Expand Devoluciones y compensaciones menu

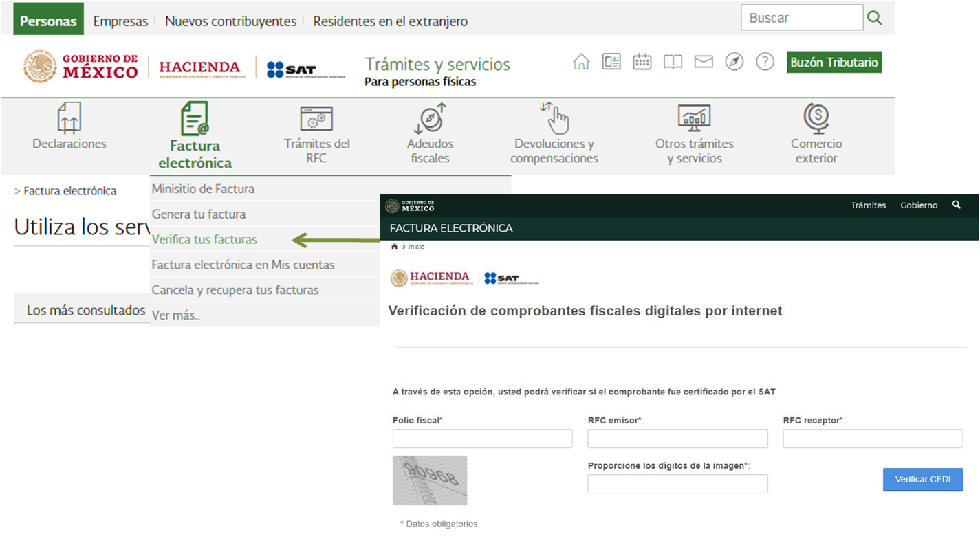point(554,134)
